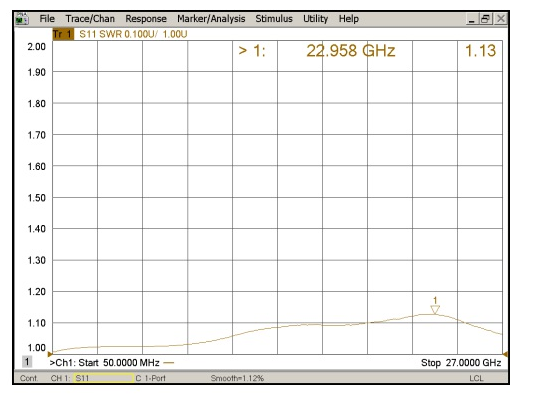Click the S11 status bar field
The height and width of the screenshot is (401, 536).
click(x=103, y=378)
